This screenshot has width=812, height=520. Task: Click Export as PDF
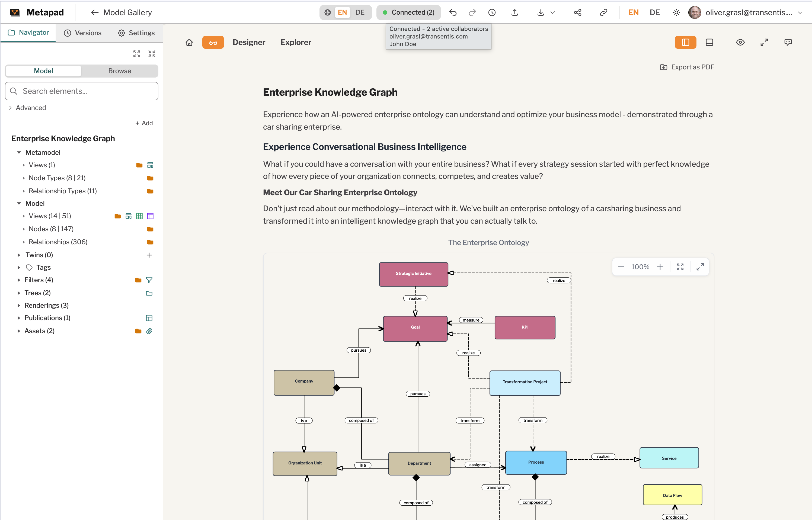pyautogui.click(x=687, y=67)
